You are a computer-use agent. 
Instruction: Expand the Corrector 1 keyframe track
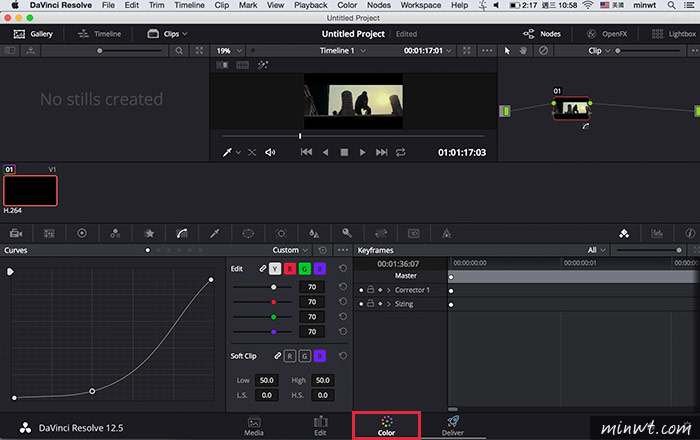point(389,290)
